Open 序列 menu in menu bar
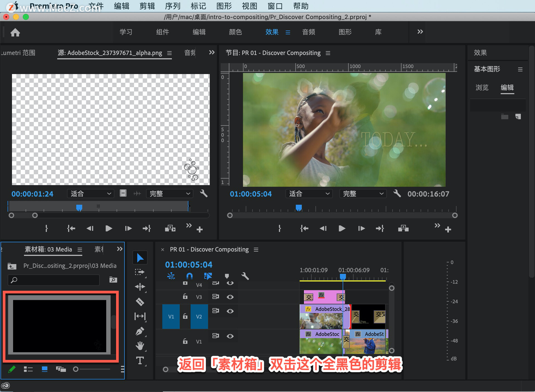The height and width of the screenshot is (392, 535). point(173,6)
